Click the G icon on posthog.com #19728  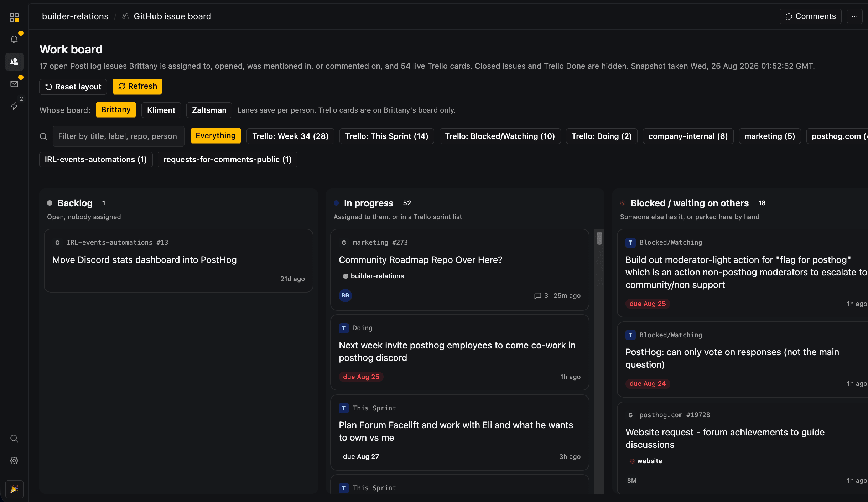630,415
